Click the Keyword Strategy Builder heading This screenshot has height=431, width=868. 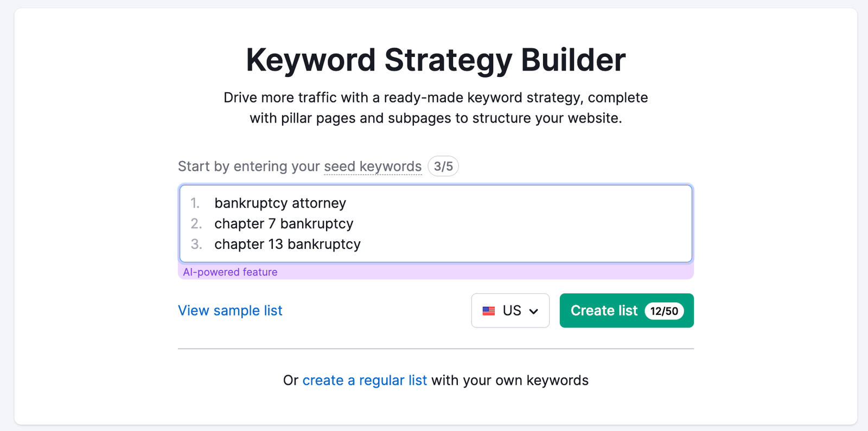tap(436, 60)
